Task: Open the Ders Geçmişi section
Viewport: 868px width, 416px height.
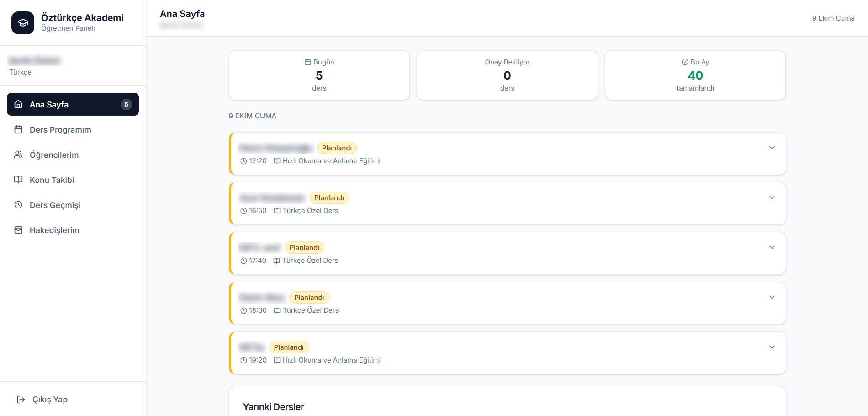Action: (73, 205)
